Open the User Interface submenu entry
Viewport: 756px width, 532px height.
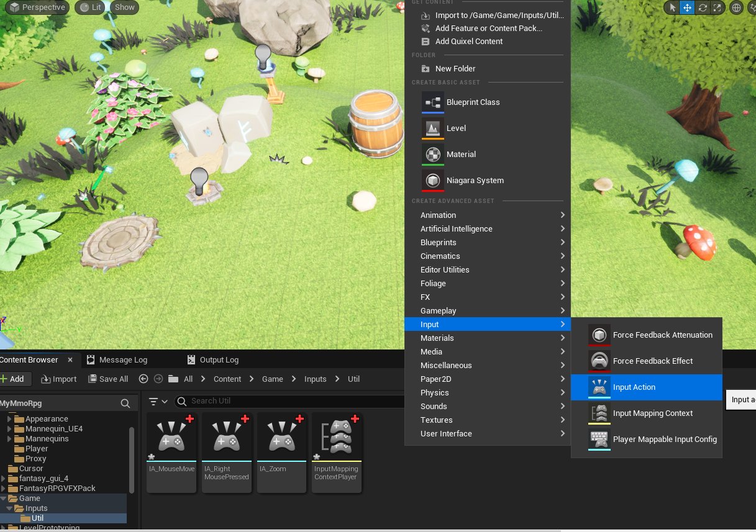(x=488, y=433)
